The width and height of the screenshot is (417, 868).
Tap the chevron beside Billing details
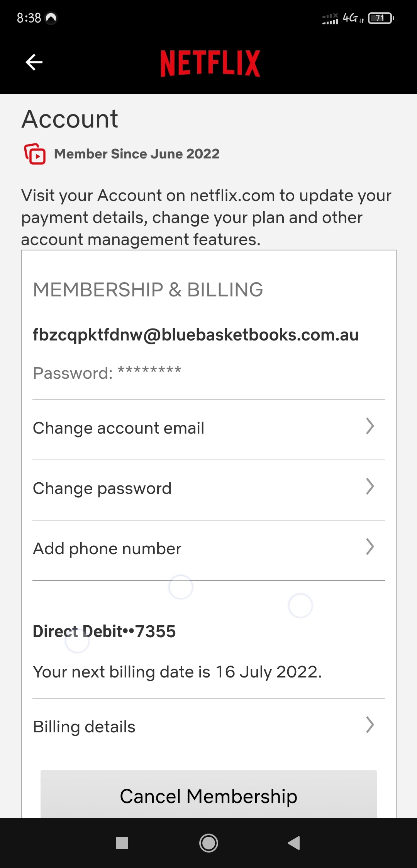[370, 725]
